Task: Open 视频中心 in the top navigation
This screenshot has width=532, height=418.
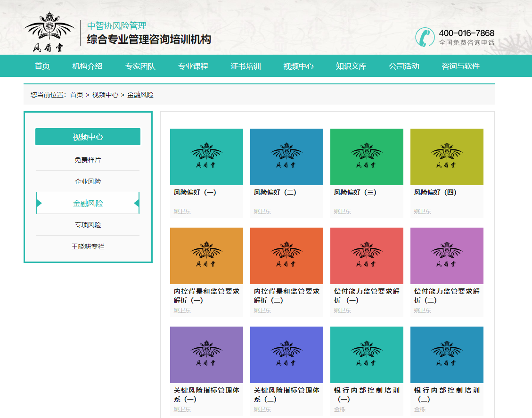Action: click(298, 66)
